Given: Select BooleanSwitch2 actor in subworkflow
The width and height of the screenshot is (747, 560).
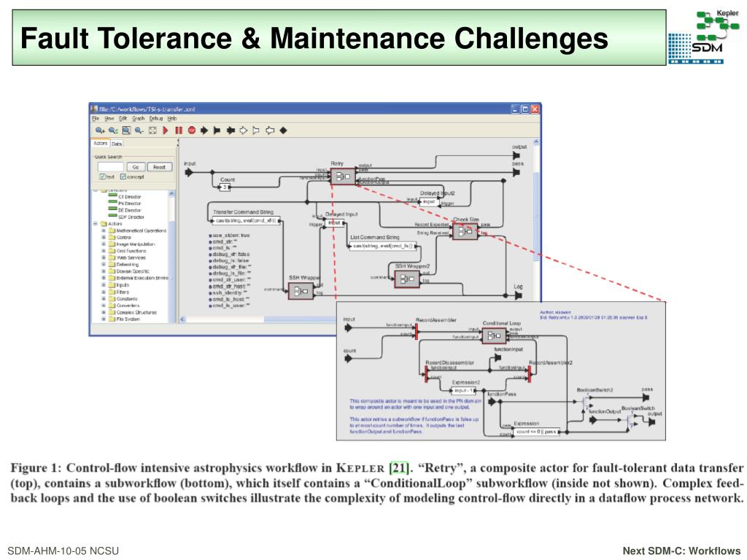Looking at the screenshot, I should pyautogui.click(x=586, y=403).
